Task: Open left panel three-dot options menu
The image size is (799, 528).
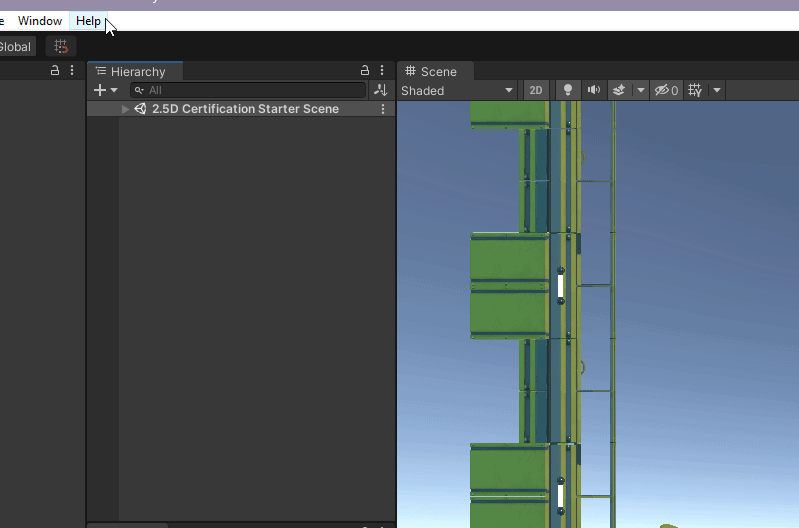Action: pyautogui.click(x=72, y=70)
